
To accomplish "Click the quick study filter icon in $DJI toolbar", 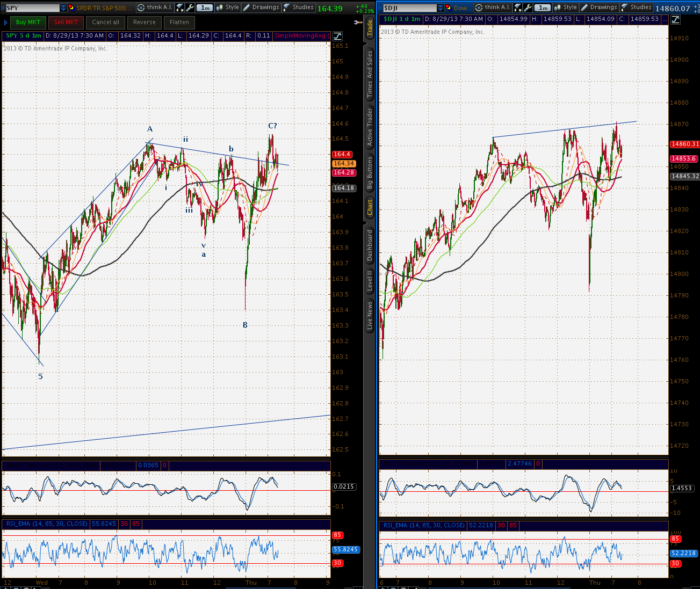I will click(x=518, y=8).
